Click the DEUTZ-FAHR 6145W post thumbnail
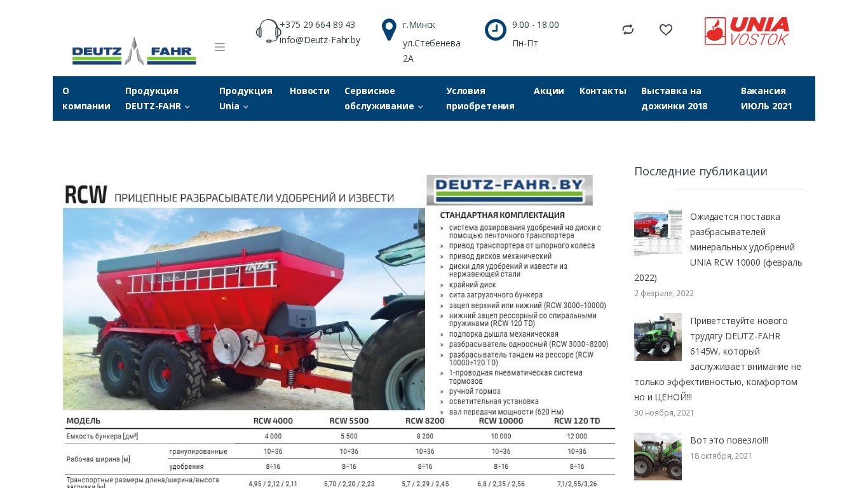 [658, 337]
